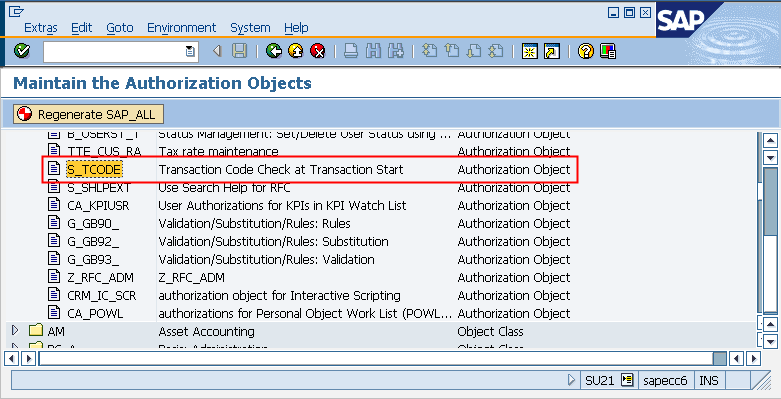This screenshot has height=399, width=781.
Task: Open the Environment menu
Action: pyautogui.click(x=182, y=28)
